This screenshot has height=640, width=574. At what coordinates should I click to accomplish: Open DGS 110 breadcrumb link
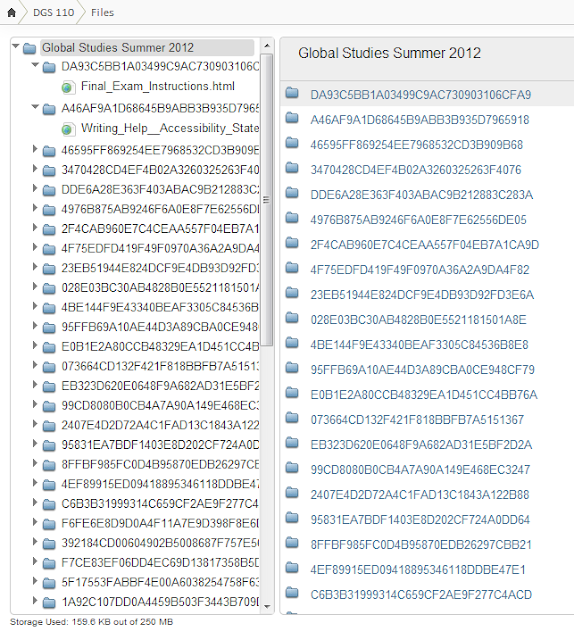(53, 13)
